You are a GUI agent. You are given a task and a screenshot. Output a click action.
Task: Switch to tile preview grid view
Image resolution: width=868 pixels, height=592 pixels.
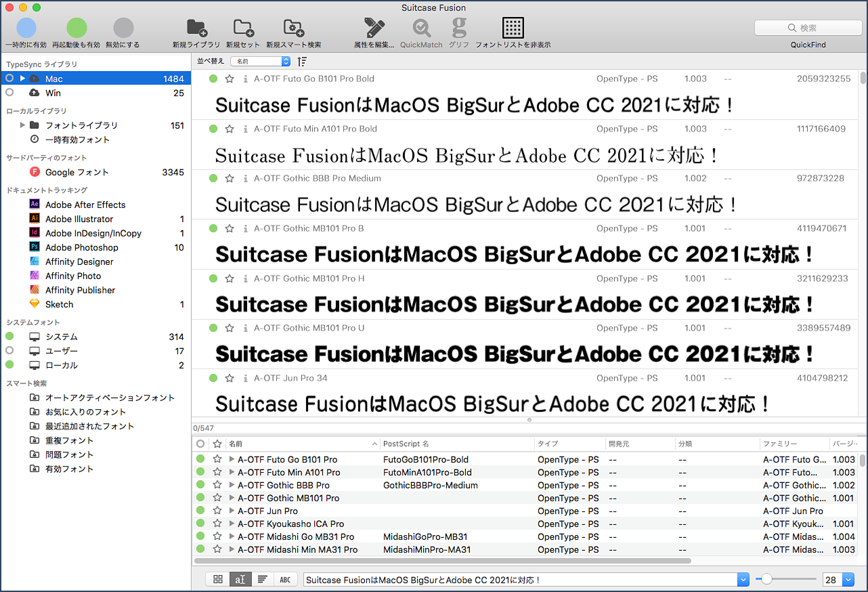point(218,579)
